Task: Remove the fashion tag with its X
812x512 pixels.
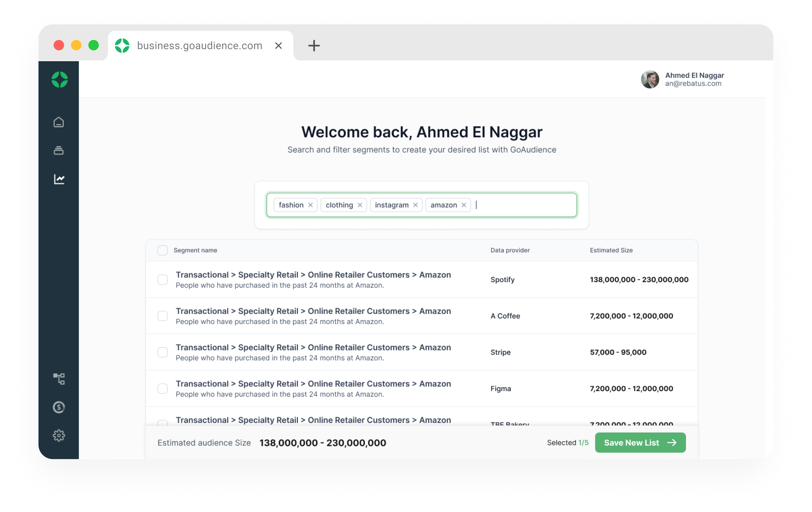Action: (310, 205)
